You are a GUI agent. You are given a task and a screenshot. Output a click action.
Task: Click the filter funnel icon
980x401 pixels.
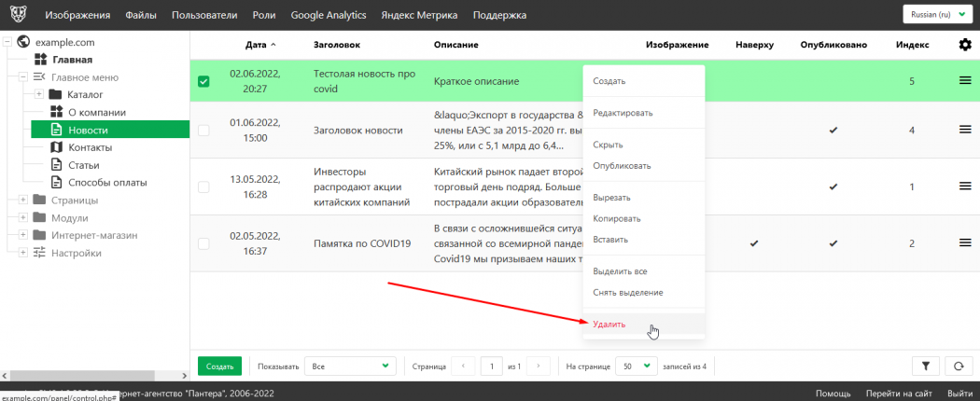coord(924,366)
